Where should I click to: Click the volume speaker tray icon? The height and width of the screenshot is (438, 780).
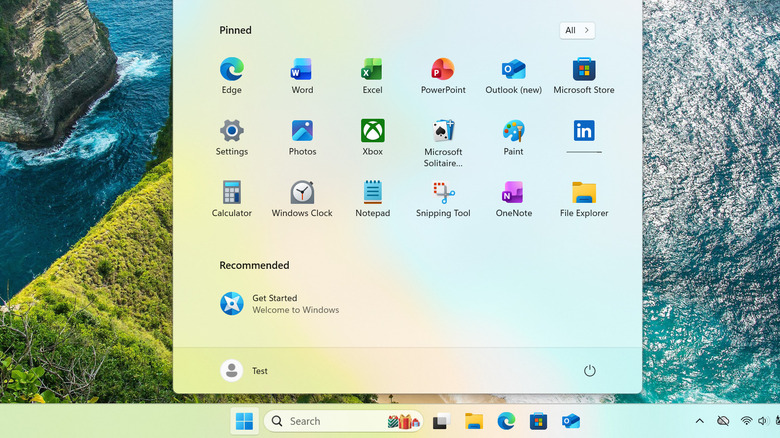(x=763, y=421)
